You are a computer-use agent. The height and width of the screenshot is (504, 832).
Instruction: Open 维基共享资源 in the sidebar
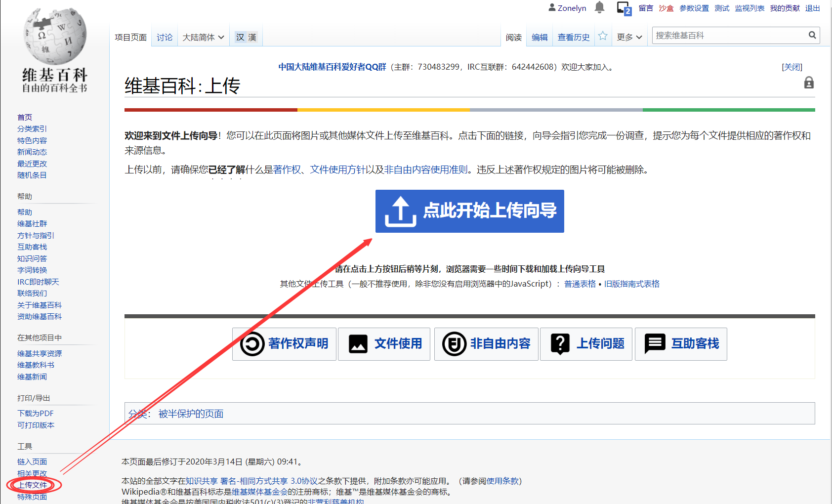40,353
